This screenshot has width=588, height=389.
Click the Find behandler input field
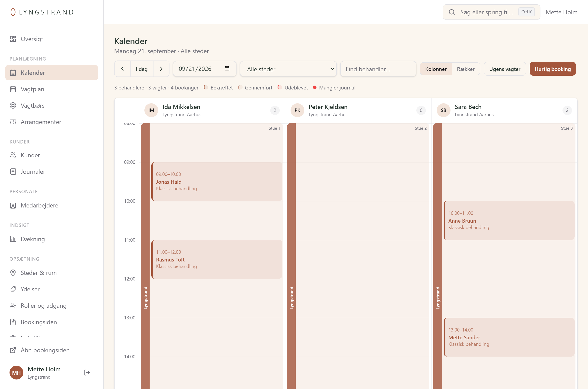tap(378, 69)
